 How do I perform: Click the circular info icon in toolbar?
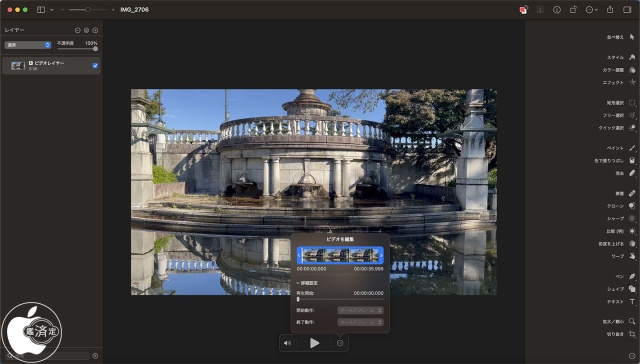[x=557, y=10]
